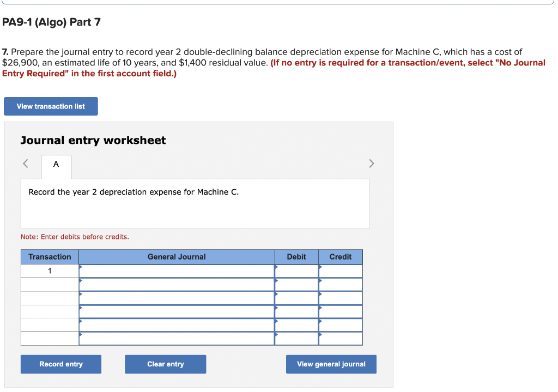
Task: Click the Clear entry button
Action: [x=165, y=364]
